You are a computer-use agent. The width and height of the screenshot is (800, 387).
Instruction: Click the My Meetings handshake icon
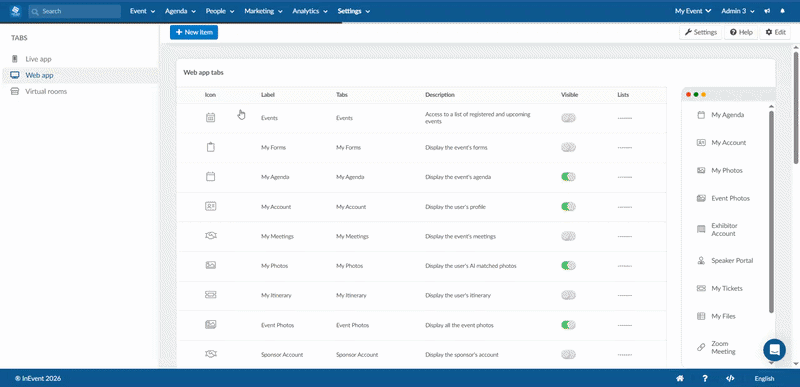click(210, 236)
